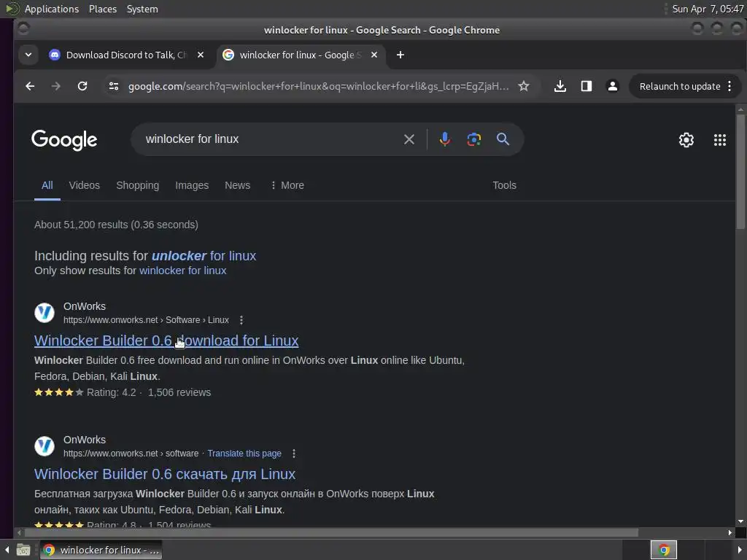
Task: Click the Applications menu logo icon
Action: [x=12, y=9]
